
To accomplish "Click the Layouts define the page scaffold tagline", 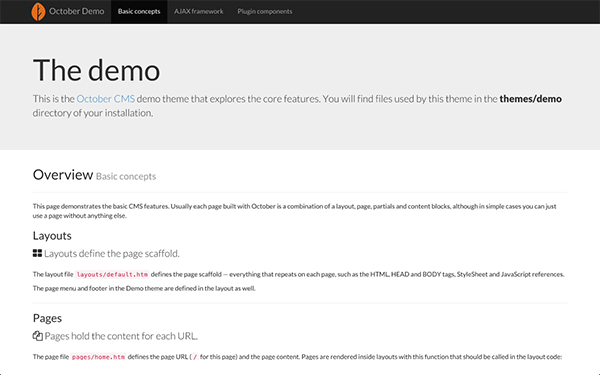I will [x=112, y=254].
